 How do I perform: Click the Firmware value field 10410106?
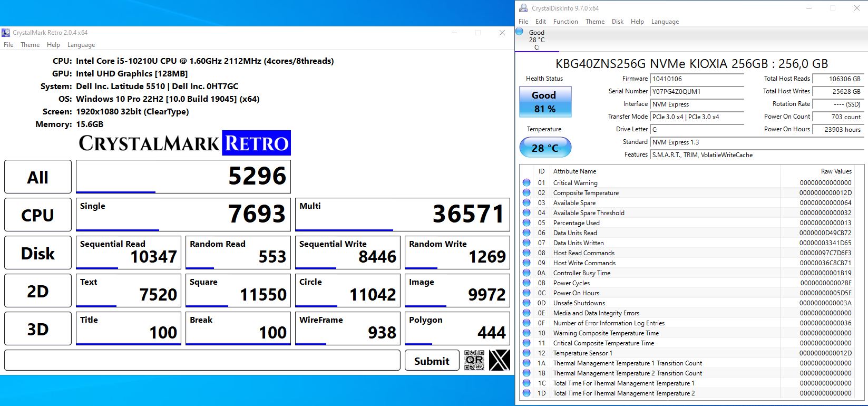pos(697,79)
